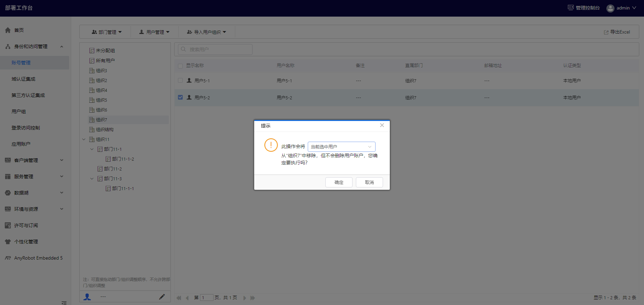Click the user icon beside 用户5-1

189,80
